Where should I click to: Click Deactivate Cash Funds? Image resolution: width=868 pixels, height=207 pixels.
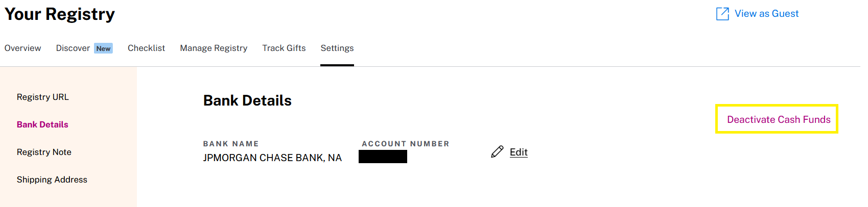779,119
